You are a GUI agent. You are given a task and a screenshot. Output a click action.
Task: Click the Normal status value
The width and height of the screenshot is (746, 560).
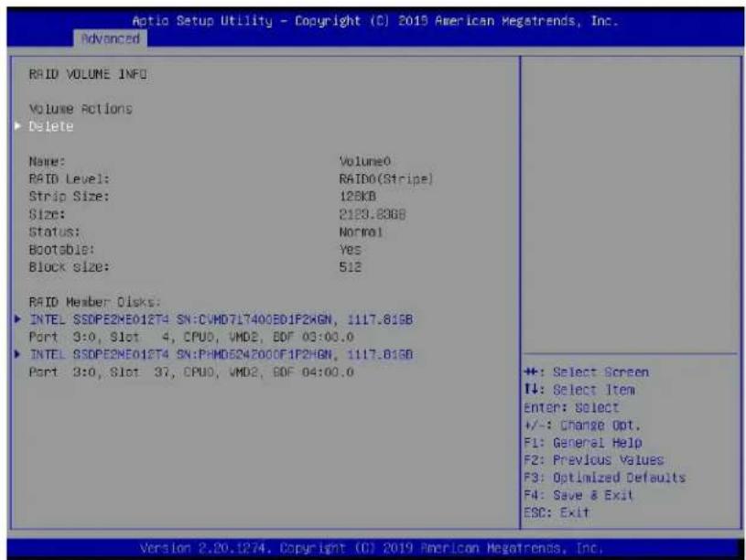pos(362,232)
